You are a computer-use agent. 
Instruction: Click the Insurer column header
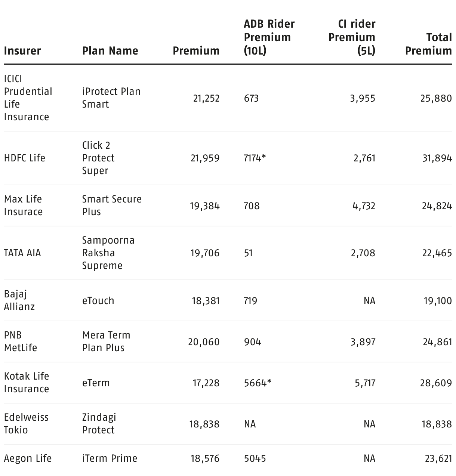tap(22, 51)
